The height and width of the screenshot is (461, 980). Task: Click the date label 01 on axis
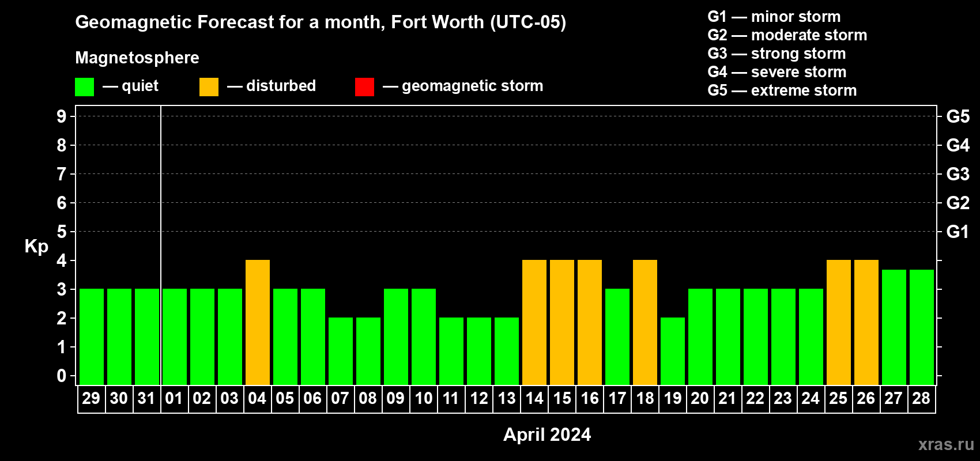coord(174,399)
